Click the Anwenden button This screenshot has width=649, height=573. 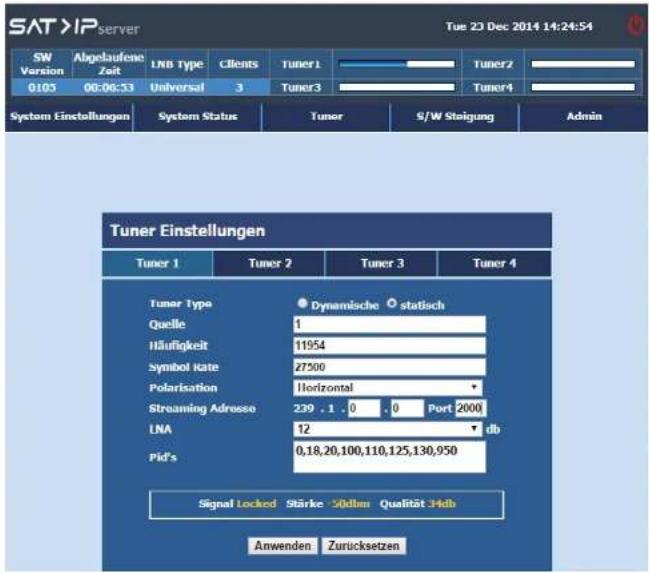tap(283, 546)
